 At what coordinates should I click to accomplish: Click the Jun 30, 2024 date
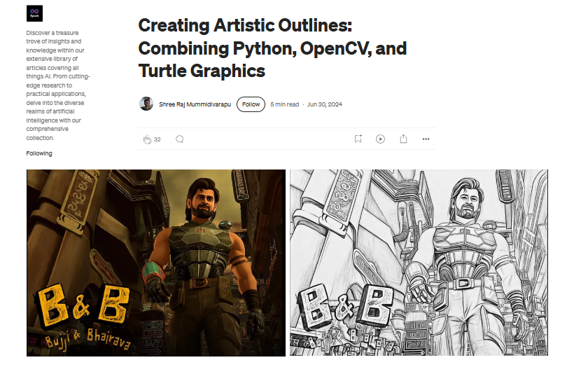pyautogui.click(x=325, y=104)
